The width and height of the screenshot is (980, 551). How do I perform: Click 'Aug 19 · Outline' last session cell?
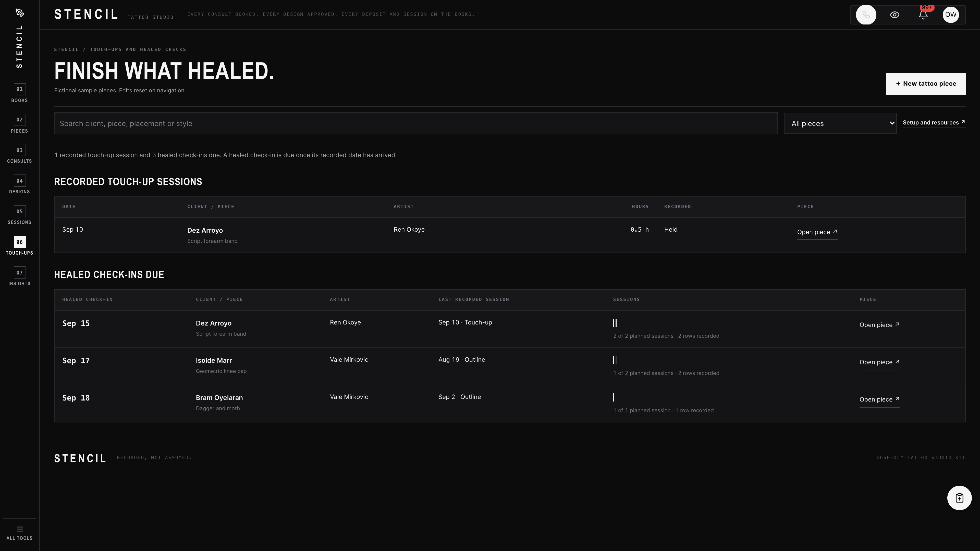click(x=461, y=360)
